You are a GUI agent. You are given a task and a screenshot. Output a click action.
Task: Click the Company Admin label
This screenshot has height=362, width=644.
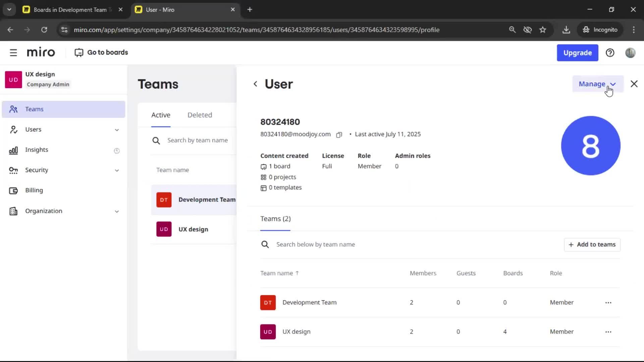(48, 84)
